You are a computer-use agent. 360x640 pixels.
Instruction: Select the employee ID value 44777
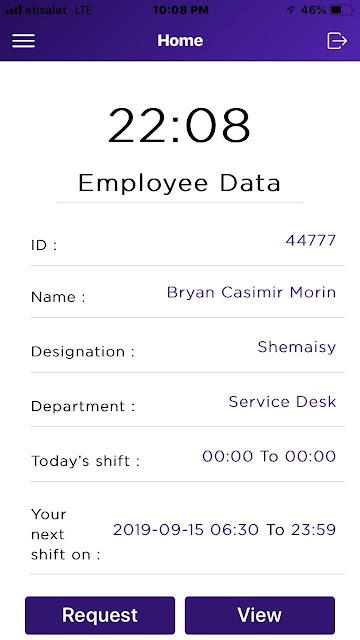point(311,240)
